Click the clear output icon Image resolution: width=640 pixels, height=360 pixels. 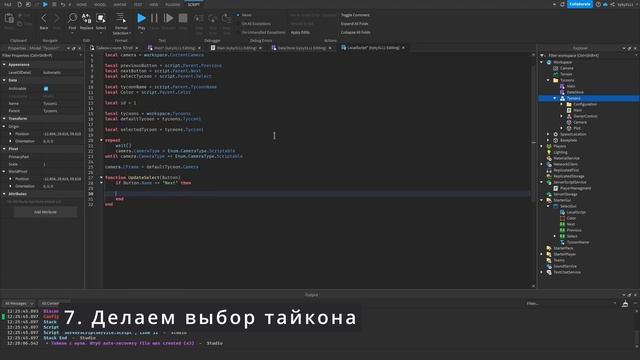click(625, 304)
